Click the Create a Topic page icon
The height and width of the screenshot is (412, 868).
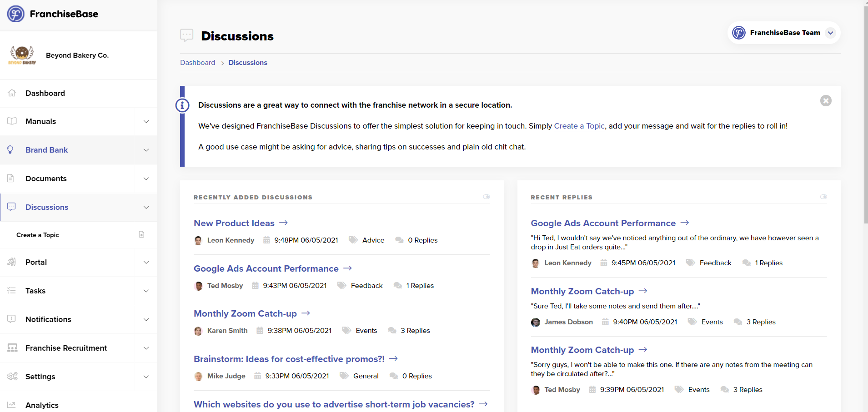[x=141, y=235]
